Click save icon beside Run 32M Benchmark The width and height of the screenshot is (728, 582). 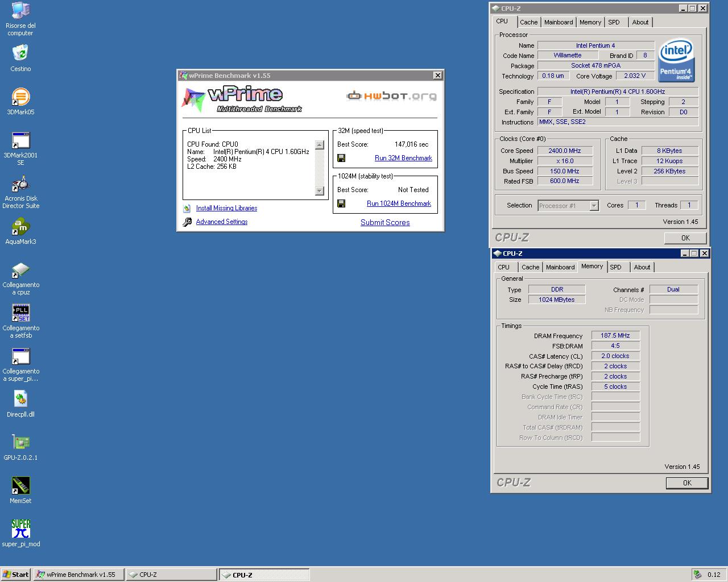click(x=341, y=158)
